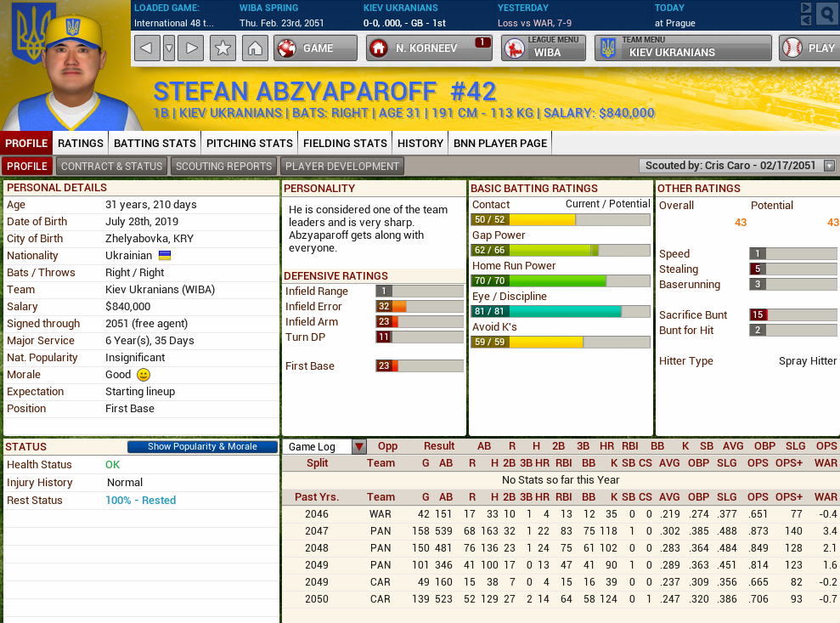Click the Good morale smiley face
This screenshot has height=623, width=840.
[144, 375]
